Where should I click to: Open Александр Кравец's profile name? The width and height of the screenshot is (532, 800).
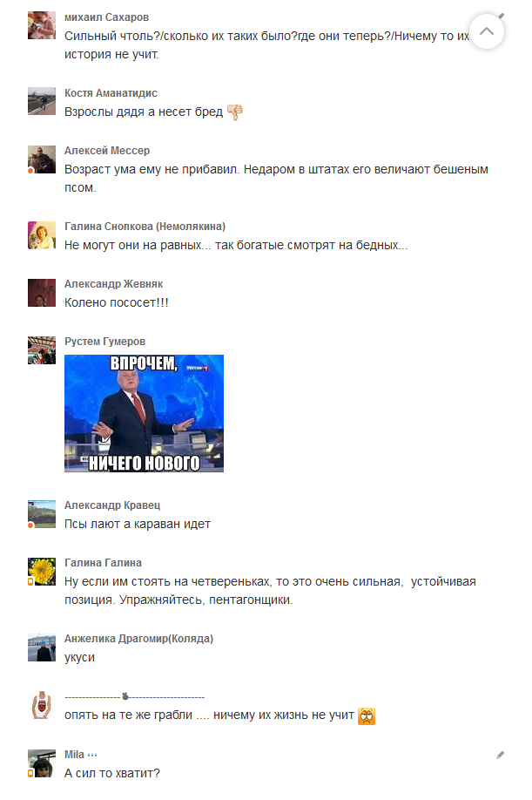(x=112, y=505)
